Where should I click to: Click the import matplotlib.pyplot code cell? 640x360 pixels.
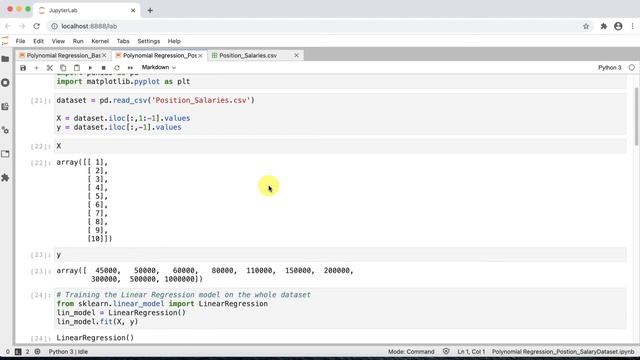point(340,81)
